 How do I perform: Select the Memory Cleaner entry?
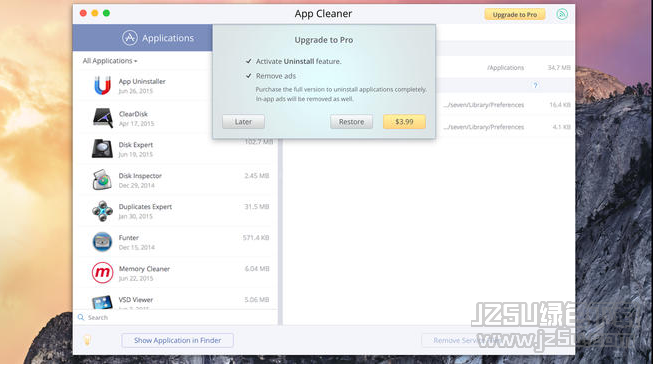(x=175, y=273)
